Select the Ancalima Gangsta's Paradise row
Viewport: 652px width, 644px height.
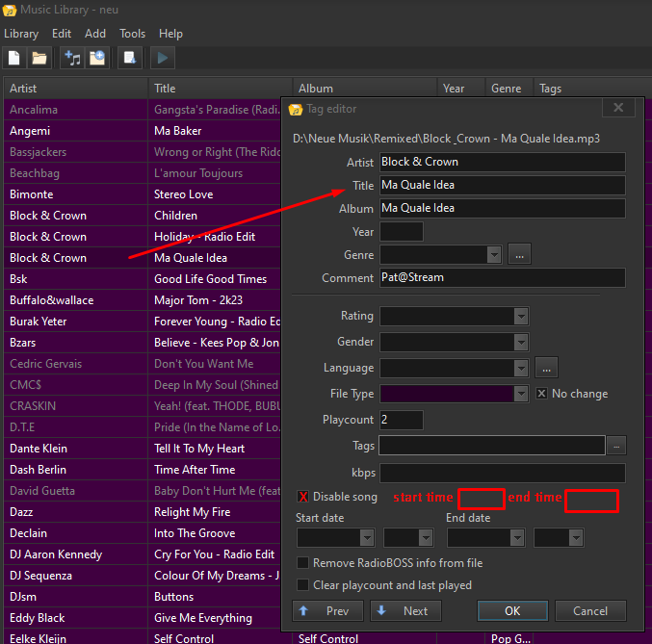143,110
